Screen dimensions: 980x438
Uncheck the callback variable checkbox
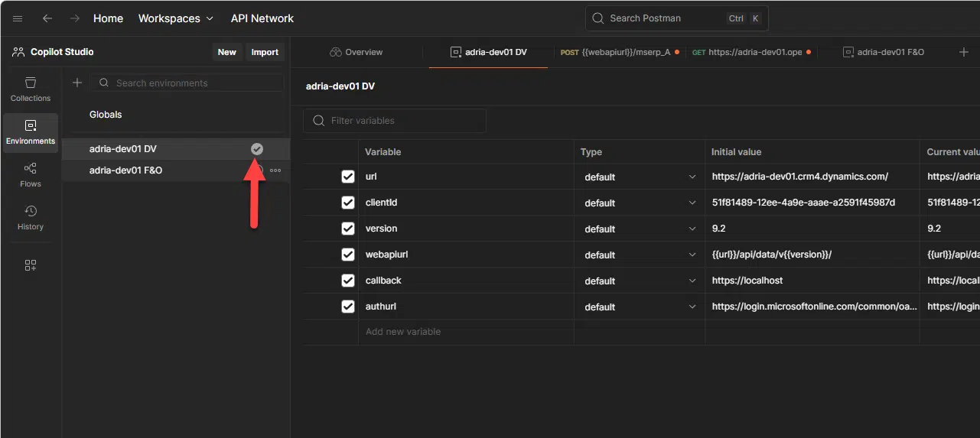point(348,281)
